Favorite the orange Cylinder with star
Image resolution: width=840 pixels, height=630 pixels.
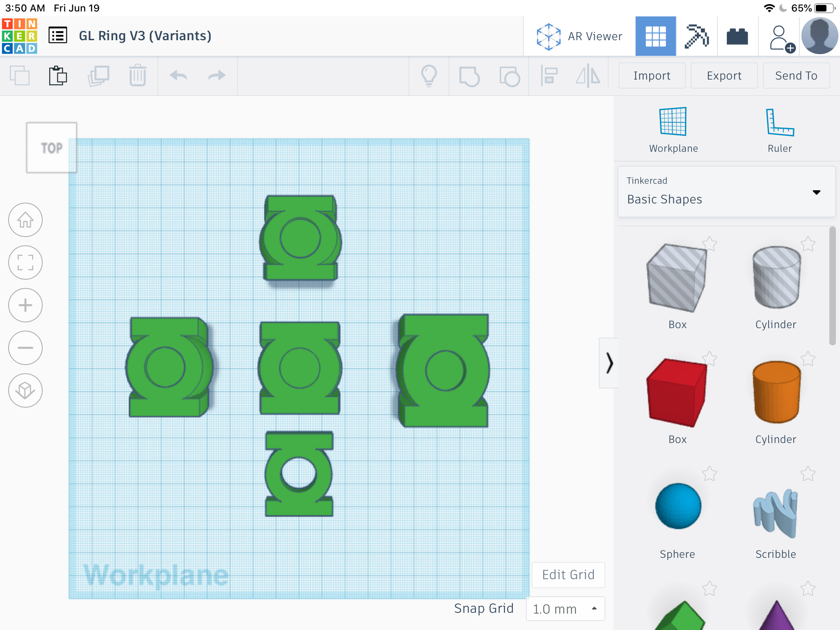(808, 359)
